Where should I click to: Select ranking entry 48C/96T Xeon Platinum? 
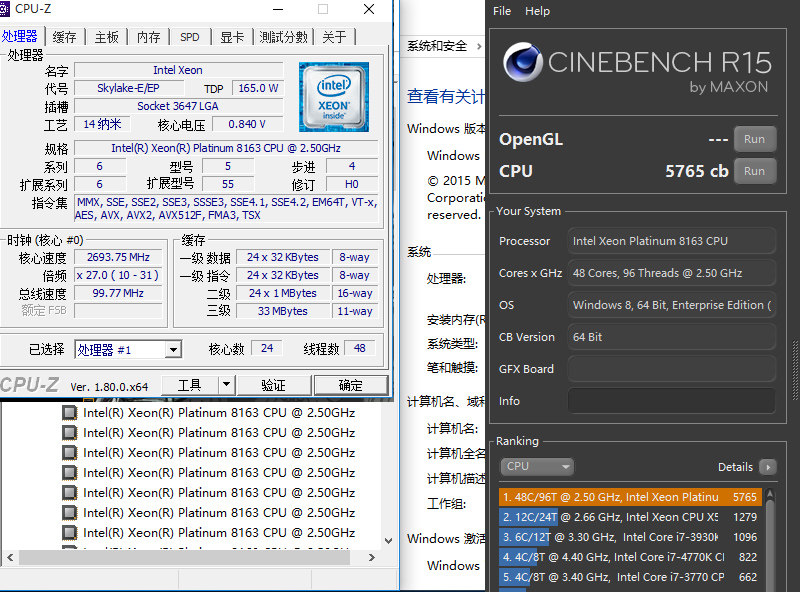click(630, 497)
